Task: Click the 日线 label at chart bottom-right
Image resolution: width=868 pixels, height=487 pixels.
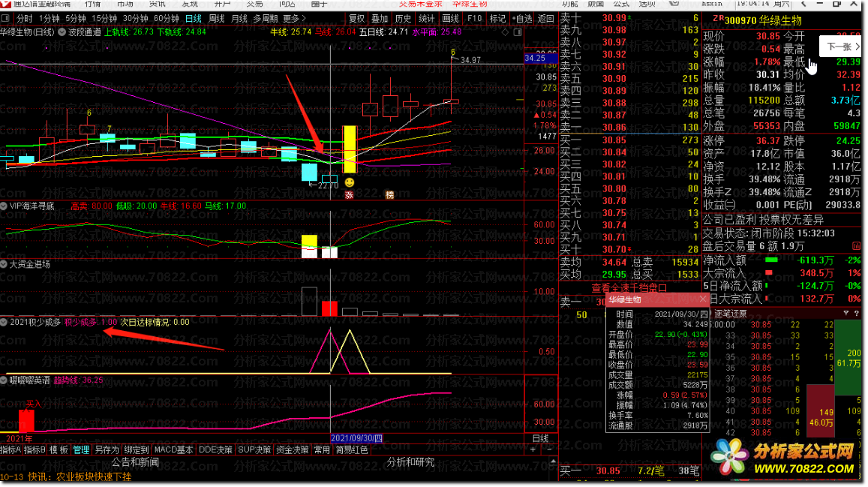Action: pos(540,438)
